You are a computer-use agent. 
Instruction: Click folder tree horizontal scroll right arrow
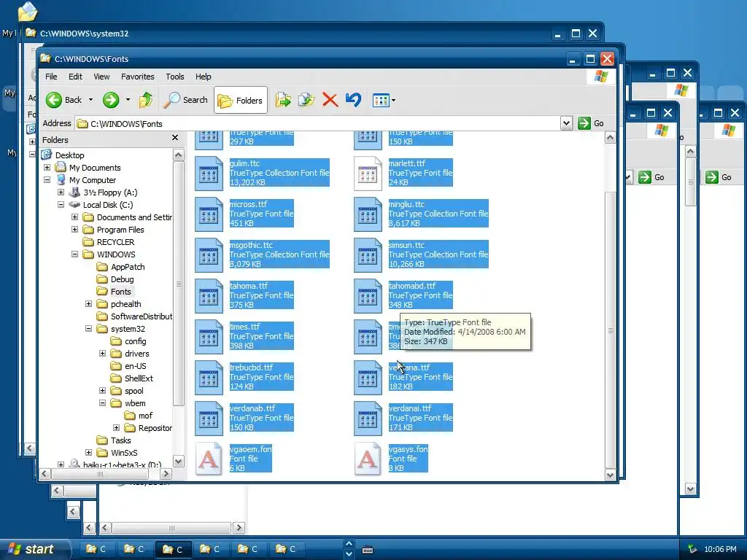click(x=166, y=474)
